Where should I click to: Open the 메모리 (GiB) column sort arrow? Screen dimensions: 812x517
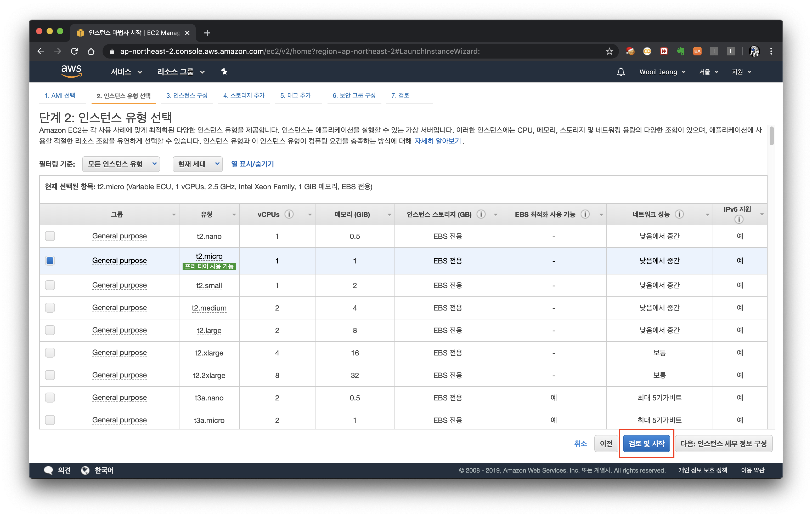[389, 215]
